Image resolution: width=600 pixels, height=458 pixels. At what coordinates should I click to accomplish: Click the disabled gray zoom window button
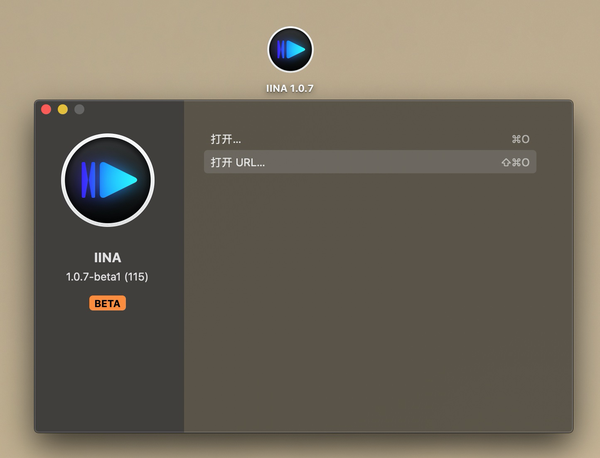[79, 109]
